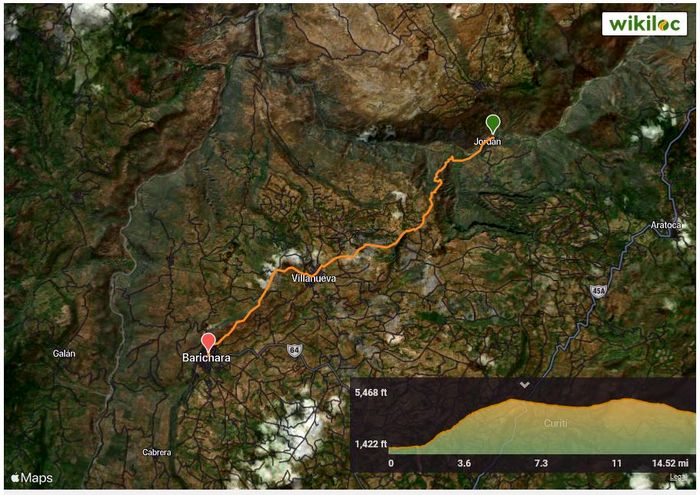This screenshot has height=495, width=700.
Task: Select the Cabrera town label
Action: [157, 452]
